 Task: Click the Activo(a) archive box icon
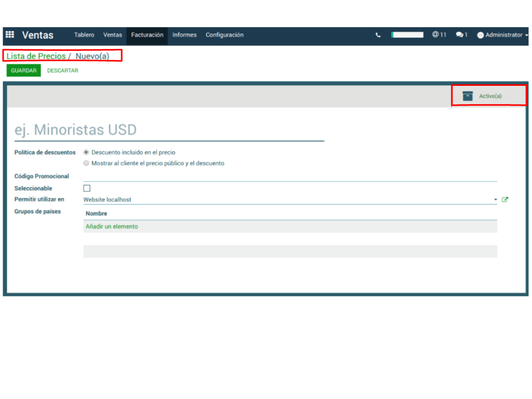coord(468,96)
